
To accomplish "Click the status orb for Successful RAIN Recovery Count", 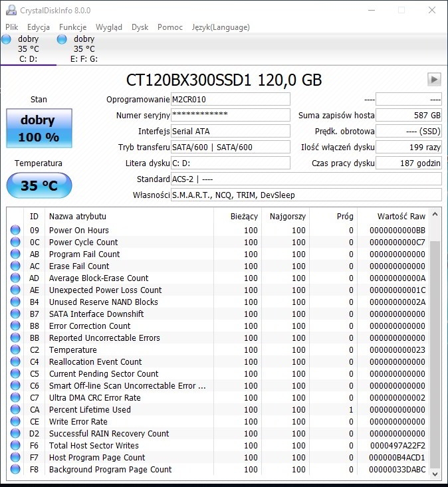I will (x=15, y=433).
